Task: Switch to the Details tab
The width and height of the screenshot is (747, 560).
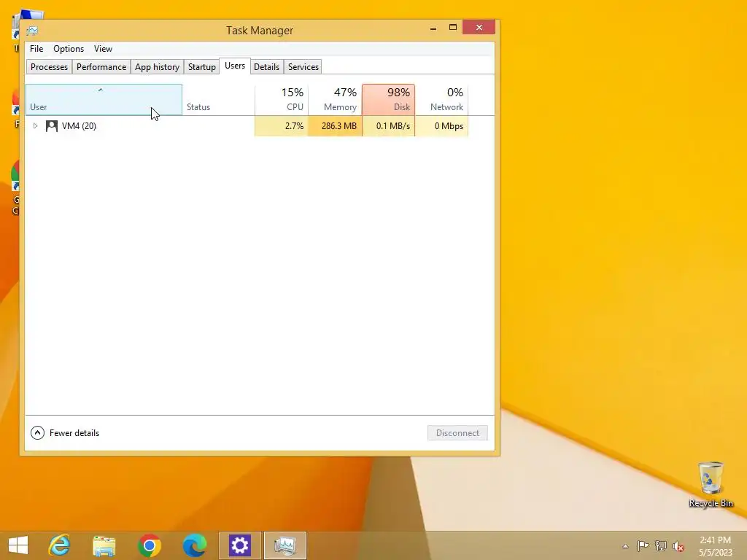Action: [x=266, y=66]
